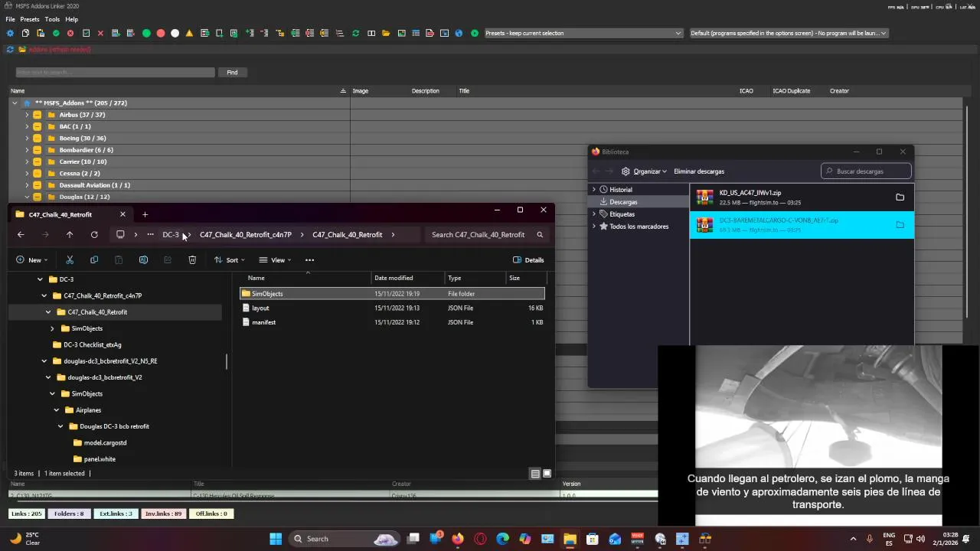Viewport: 980px width, 551px height.
Task: Collapse the C47_Chalk_40_Retrofit_c4n7P folder tree node
Action: coord(44,295)
